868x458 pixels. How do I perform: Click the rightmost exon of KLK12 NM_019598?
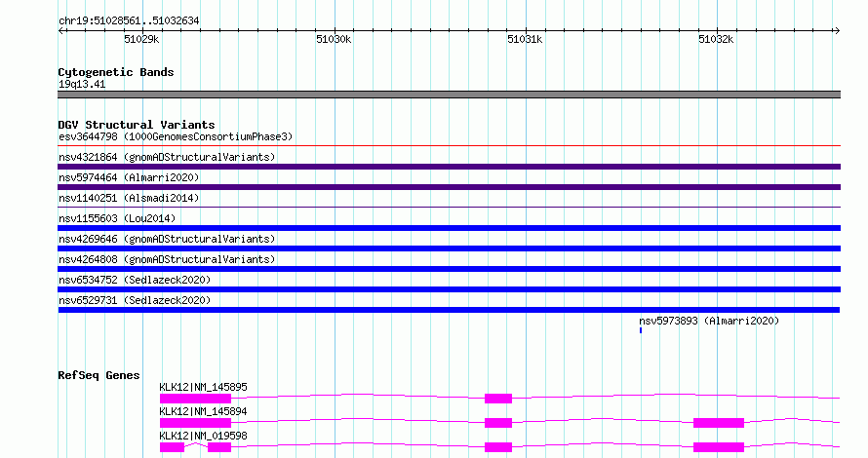(719, 447)
